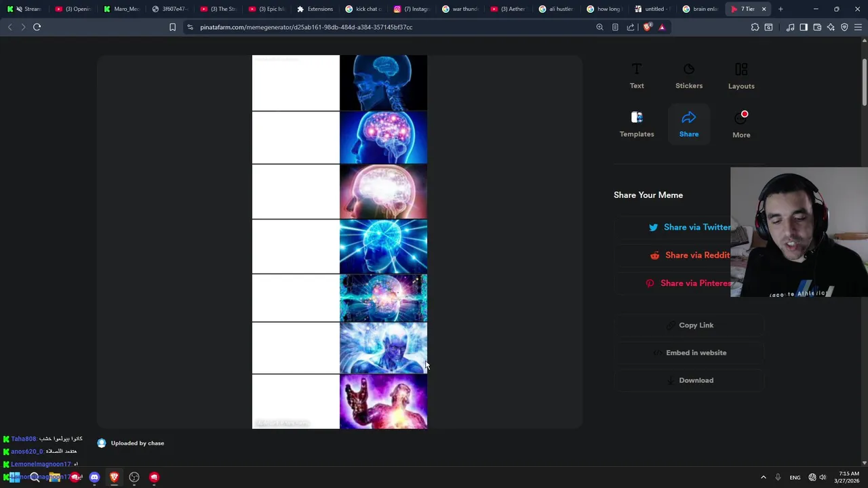Open the Brave VPN shield icon
Image resolution: width=868 pixels, height=488 pixels.
point(844,27)
